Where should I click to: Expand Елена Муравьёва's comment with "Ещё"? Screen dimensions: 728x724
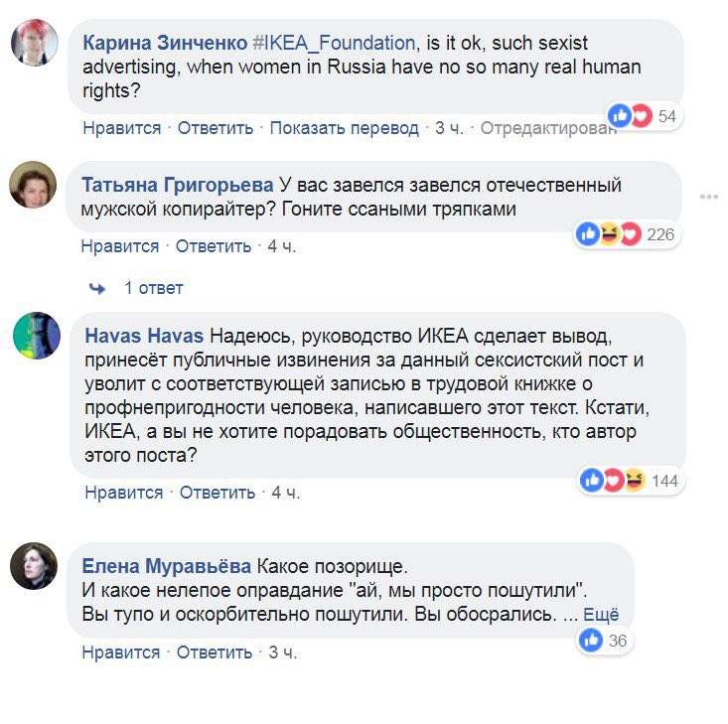tap(601, 615)
